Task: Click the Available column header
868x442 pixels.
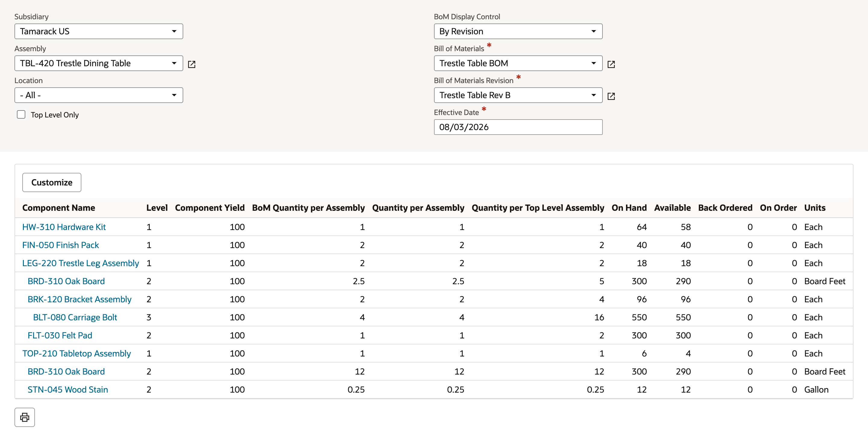Action: (672, 208)
